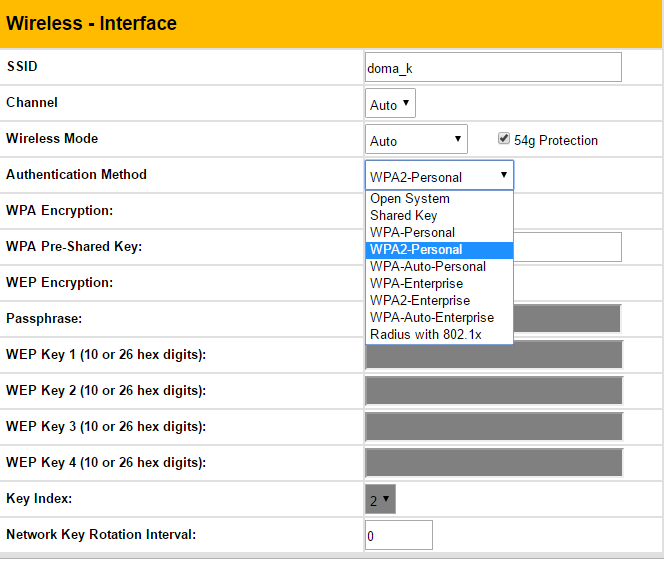Select WPA-Enterprise authentication option

click(x=439, y=284)
